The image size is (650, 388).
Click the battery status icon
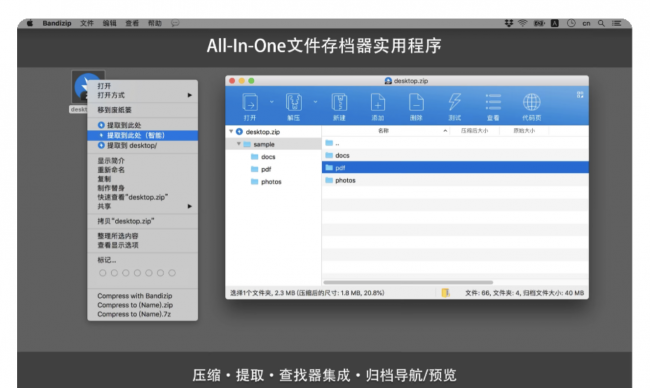[x=539, y=23]
